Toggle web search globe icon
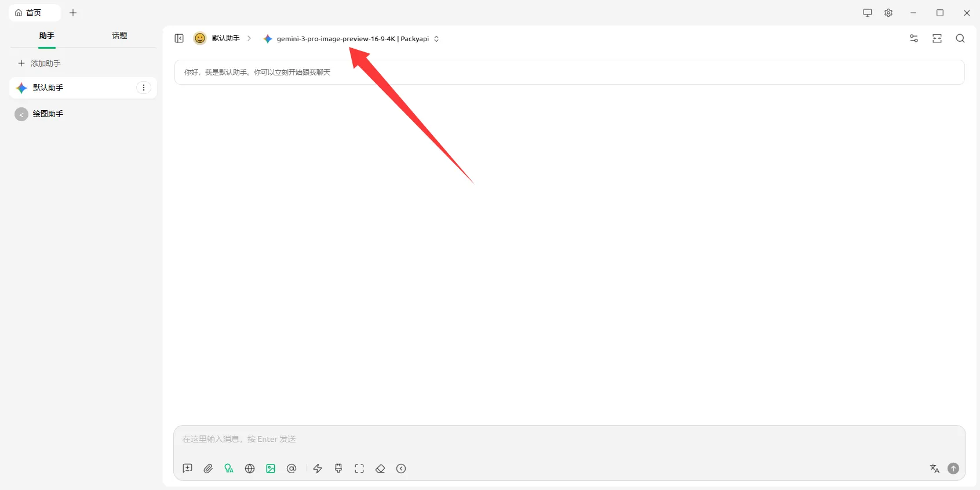 (250, 469)
